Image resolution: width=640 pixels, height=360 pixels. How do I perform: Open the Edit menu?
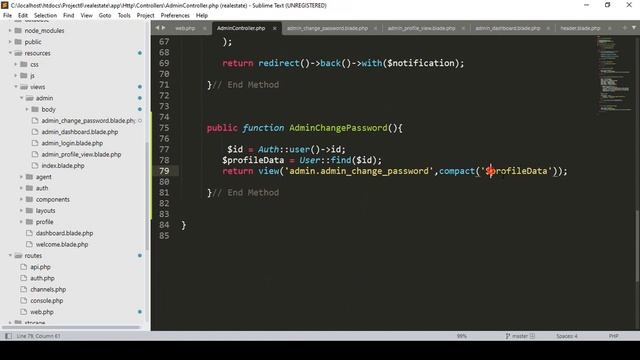[x=23, y=15]
